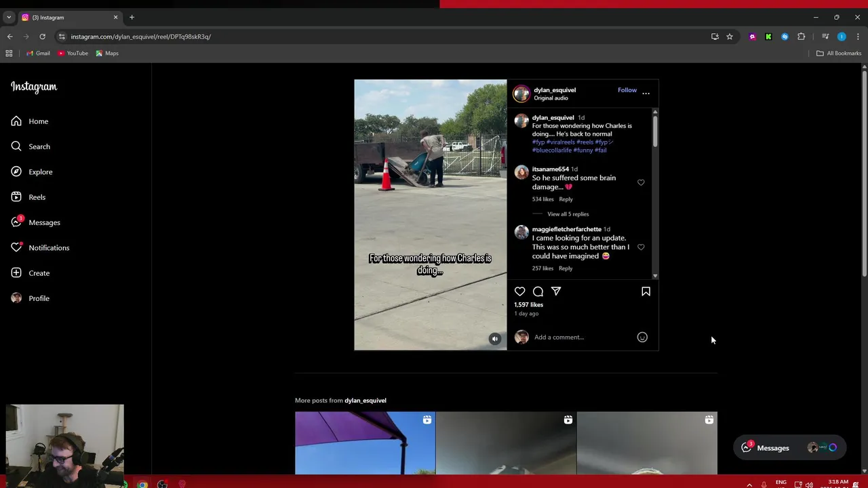This screenshot has height=488, width=868.
Task: Click the page vertical scrollbar
Action: coord(864,173)
